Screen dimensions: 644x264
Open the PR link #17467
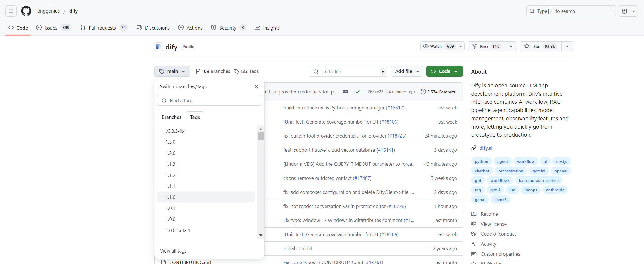click(x=362, y=178)
